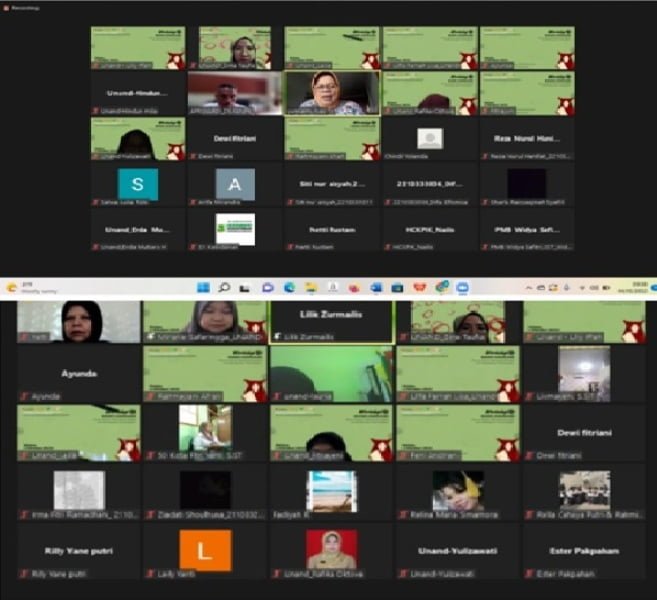This screenshot has width=657, height=600.
Task: Select the Unand-Yulizawati participant tile
Action: tap(457, 550)
